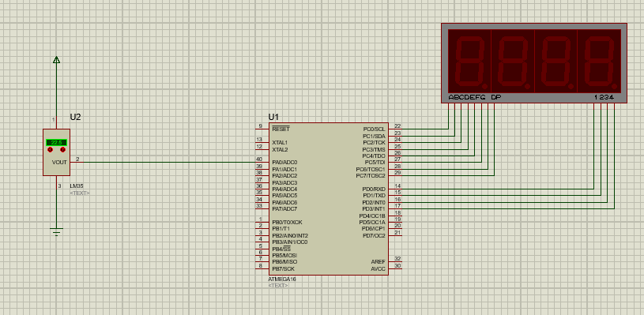
Task: Select the wire from VOUT to PA0
Action: coord(169,162)
